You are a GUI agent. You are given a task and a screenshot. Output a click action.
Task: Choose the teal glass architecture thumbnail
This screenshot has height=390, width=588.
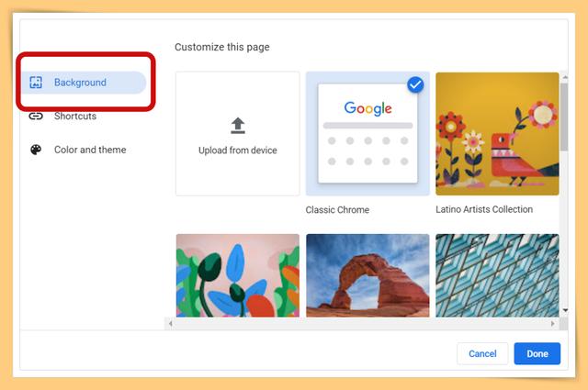[x=497, y=275]
